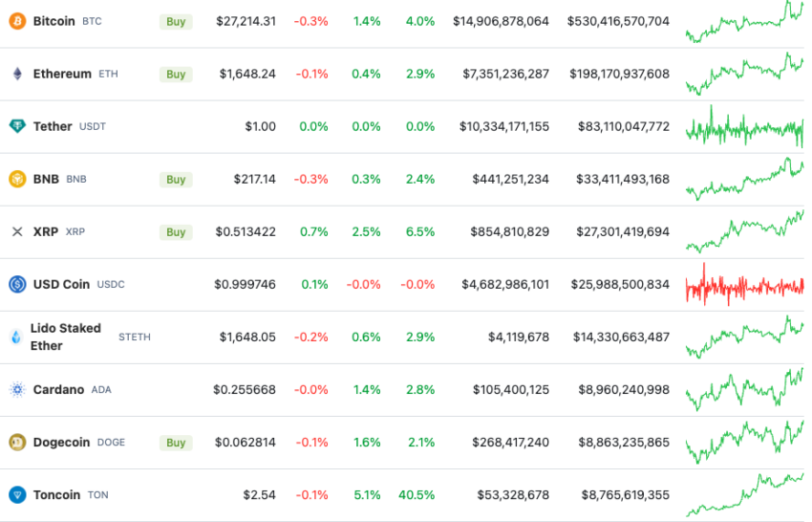Select the USDT ticker symbol
Viewport: 812px width, 522px height.
click(x=92, y=126)
